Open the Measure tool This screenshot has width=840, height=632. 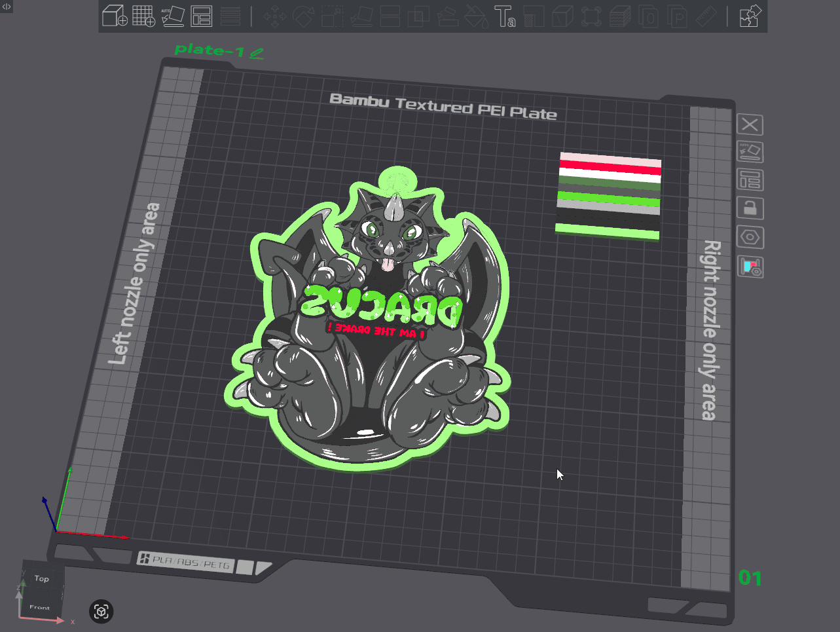click(x=706, y=16)
